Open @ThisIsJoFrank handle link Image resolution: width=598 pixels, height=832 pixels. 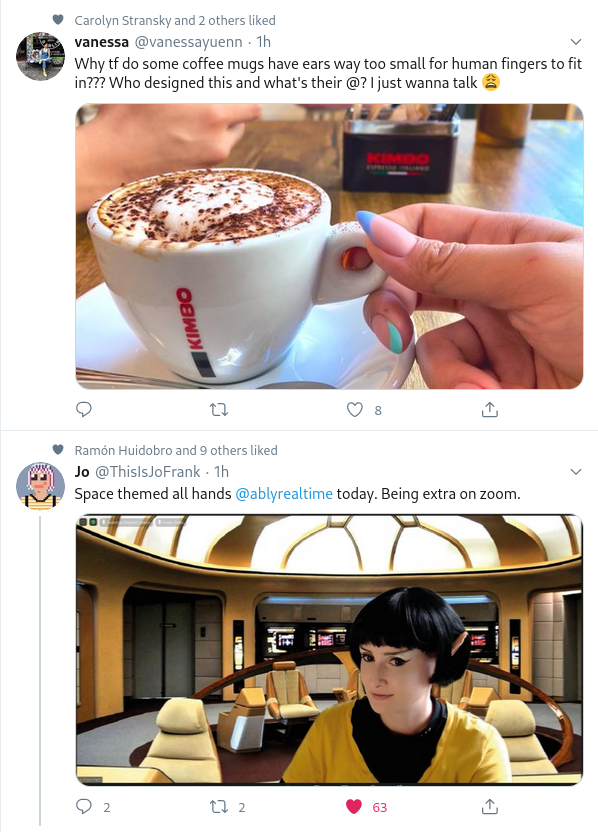[x=148, y=471]
